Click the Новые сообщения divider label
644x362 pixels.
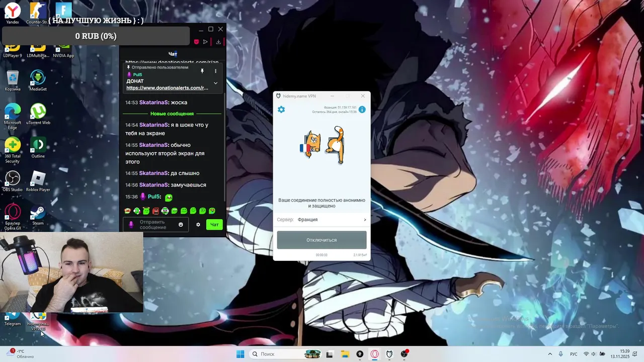(x=172, y=114)
